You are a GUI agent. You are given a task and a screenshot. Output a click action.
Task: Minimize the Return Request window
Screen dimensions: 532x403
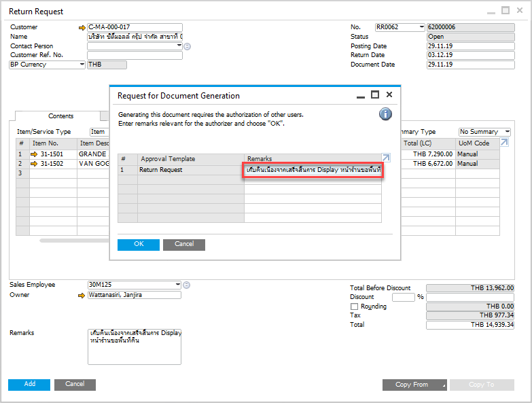[491, 12]
